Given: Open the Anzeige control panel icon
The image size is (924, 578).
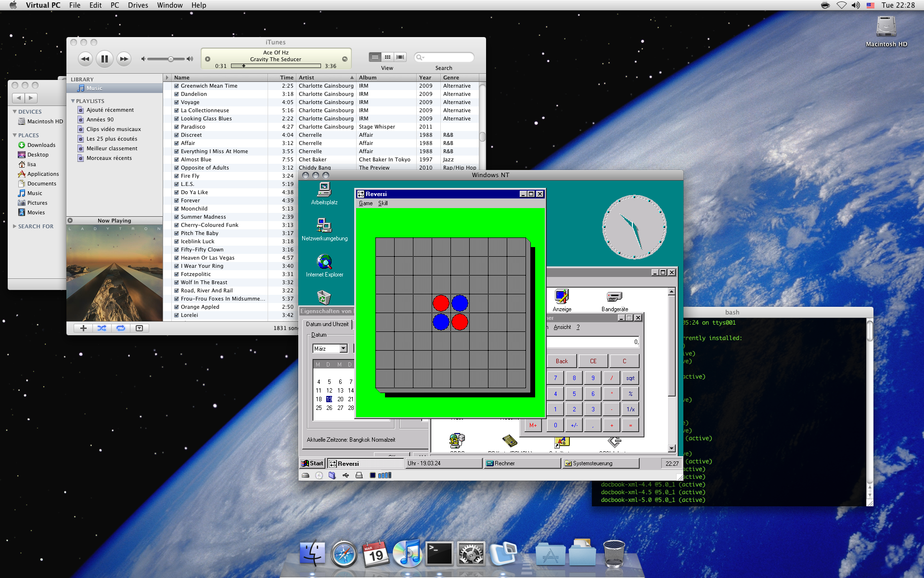Looking at the screenshot, I should tap(562, 297).
